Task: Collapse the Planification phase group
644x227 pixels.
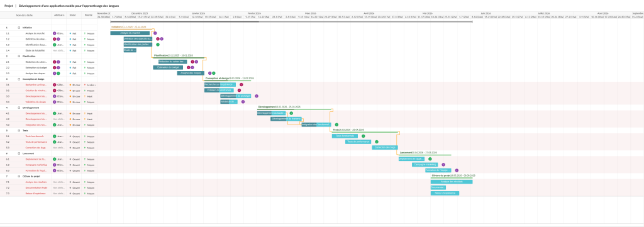Action: pos(19,56)
